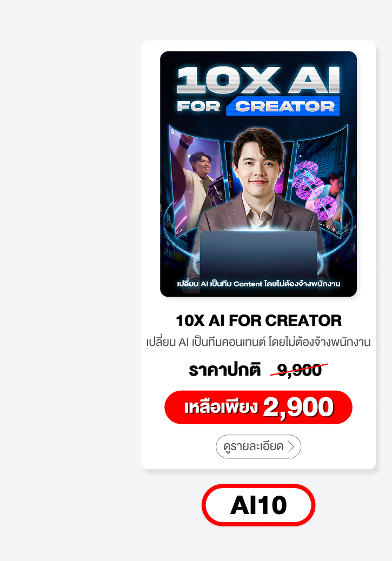Click the comment bubble icon on right panel
392x561 pixels.
pos(328,227)
